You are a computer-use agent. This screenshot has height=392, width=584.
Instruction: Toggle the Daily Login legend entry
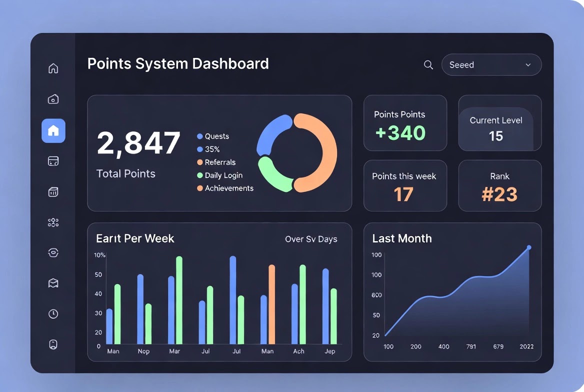pos(219,175)
